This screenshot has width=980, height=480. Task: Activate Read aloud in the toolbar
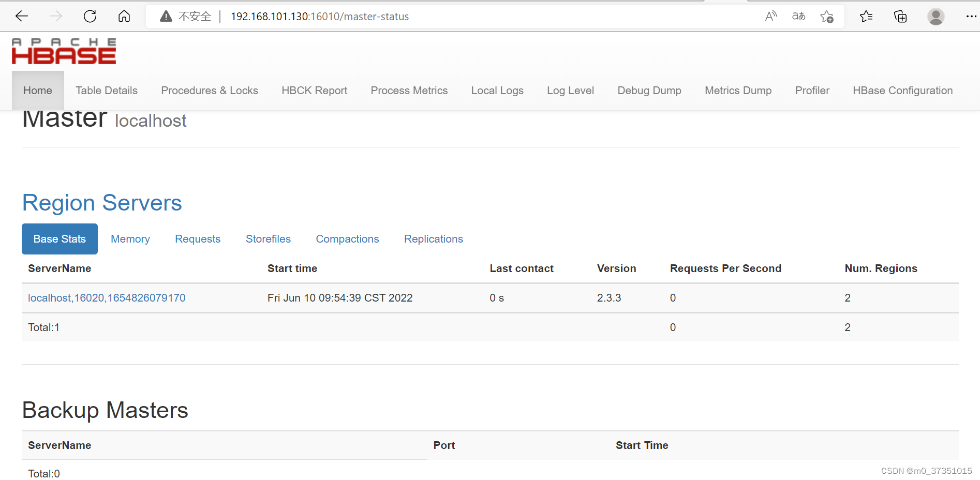tap(770, 16)
